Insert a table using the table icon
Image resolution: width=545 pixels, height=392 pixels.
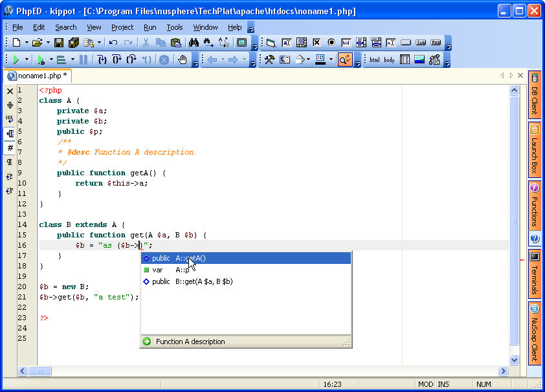pos(405,60)
